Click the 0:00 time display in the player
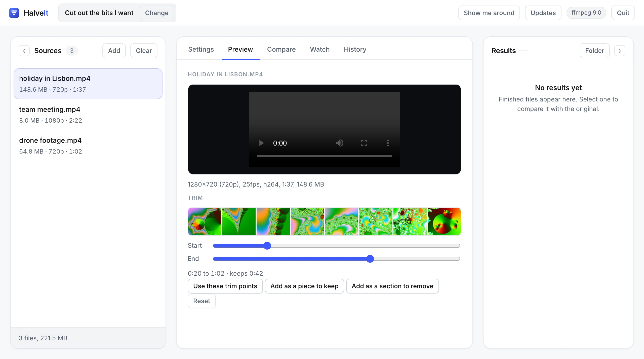The width and height of the screenshot is (644, 359). (x=280, y=143)
